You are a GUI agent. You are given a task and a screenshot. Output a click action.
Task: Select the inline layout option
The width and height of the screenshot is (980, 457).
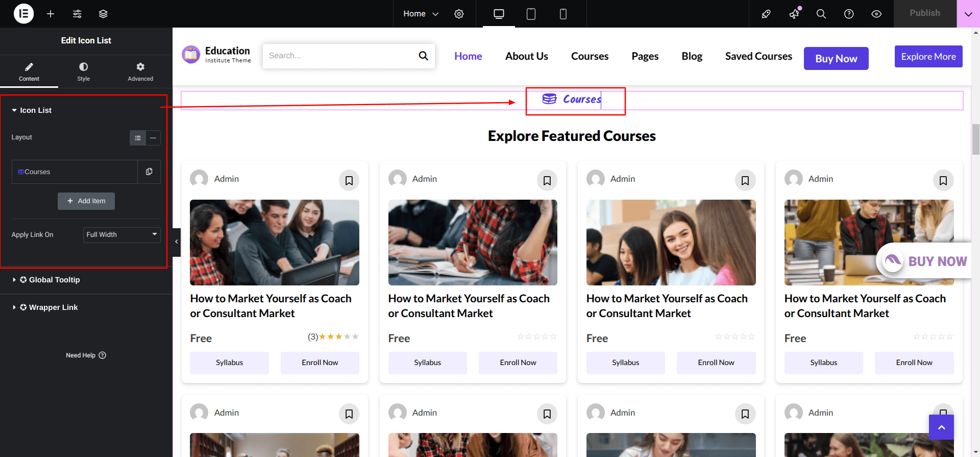click(x=153, y=138)
